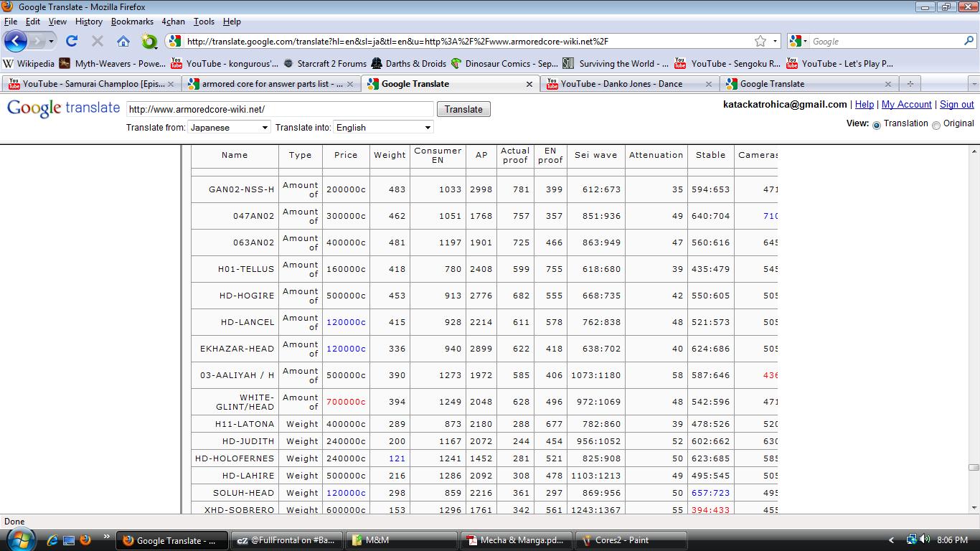Open the History menu

click(89, 22)
